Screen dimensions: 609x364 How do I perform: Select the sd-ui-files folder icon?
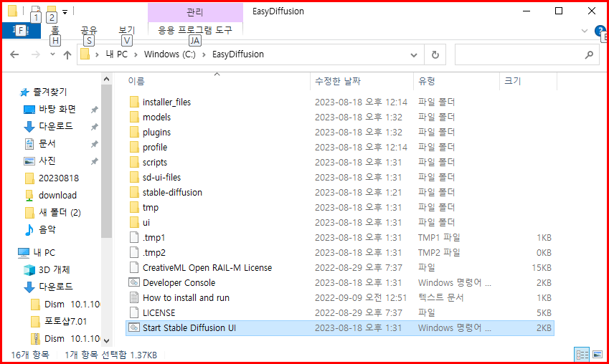(x=134, y=178)
